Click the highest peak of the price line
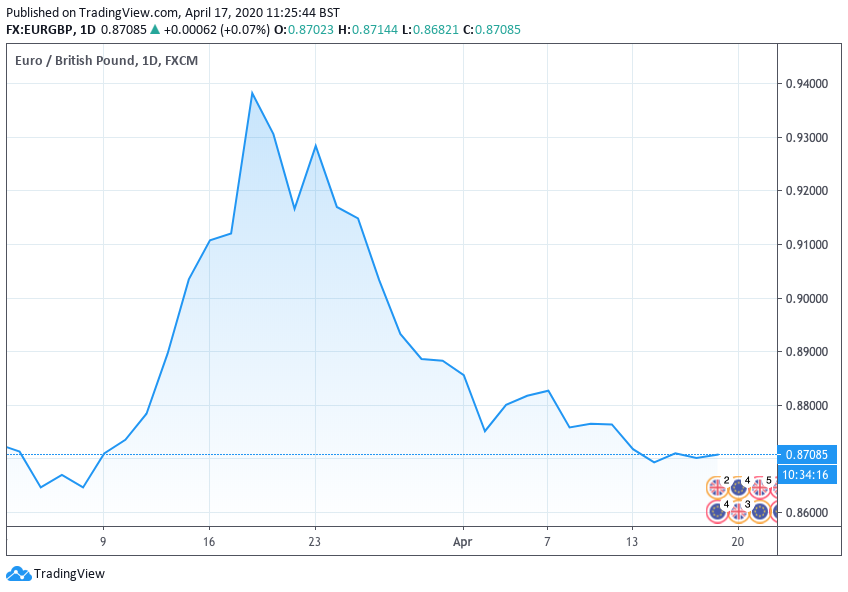The height and width of the screenshot is (592, 848). point(252,93)
